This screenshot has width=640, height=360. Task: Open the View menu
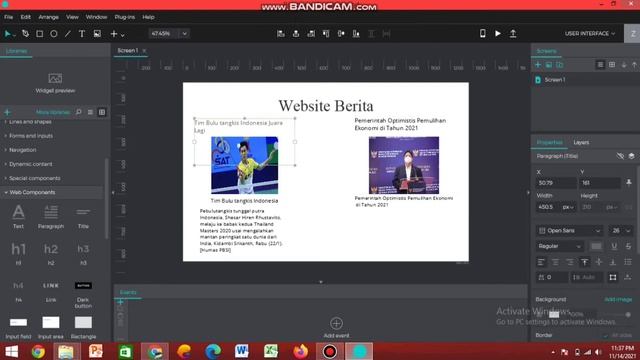(72, 17)
